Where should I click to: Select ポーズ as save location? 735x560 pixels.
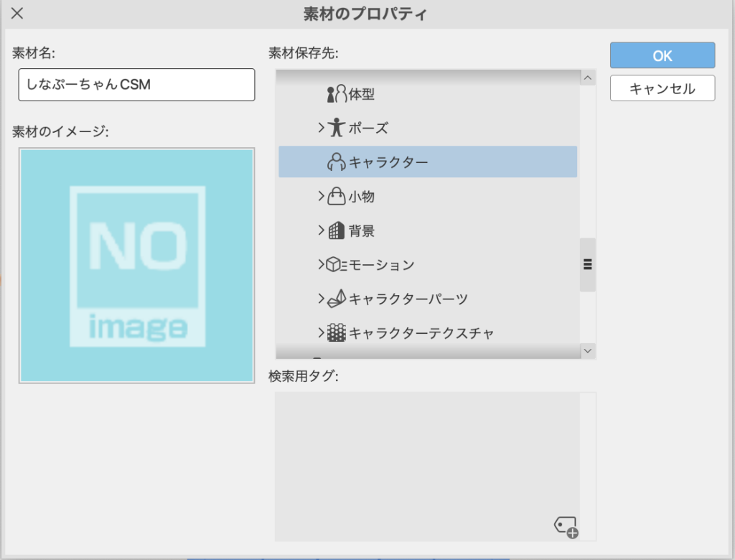pos(428,128)
